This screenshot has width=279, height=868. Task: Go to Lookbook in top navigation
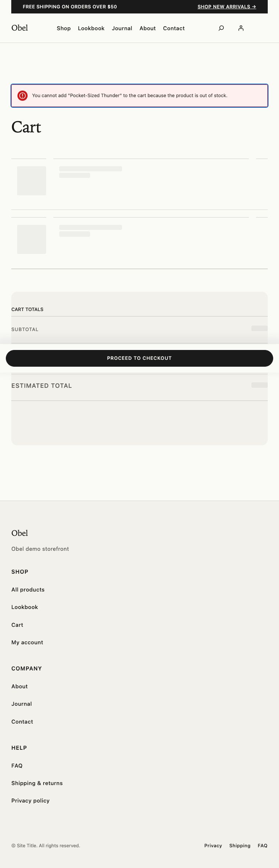91,28
